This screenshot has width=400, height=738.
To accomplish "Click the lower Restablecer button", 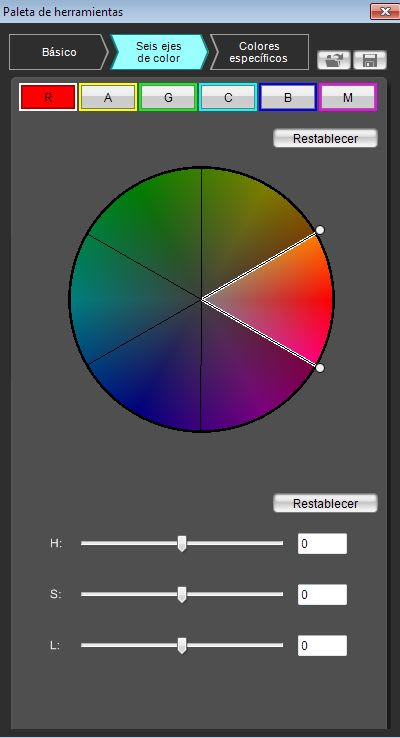I will tap(325, 503).
